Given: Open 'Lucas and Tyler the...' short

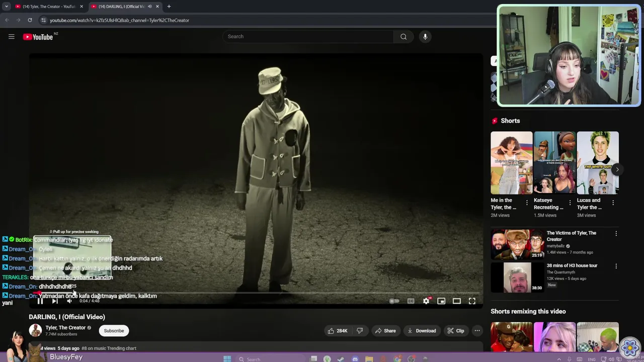Looking at the screenshot, I should [x=598, y=163].
